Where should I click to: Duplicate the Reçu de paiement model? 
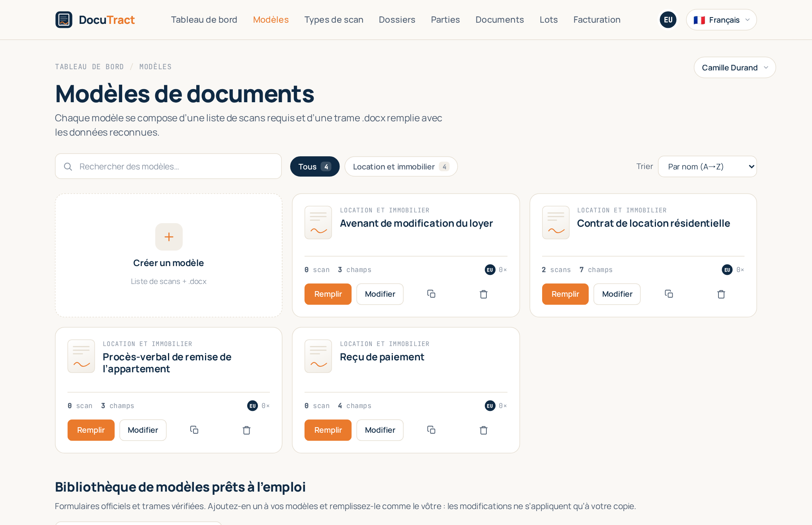point(431,430)
